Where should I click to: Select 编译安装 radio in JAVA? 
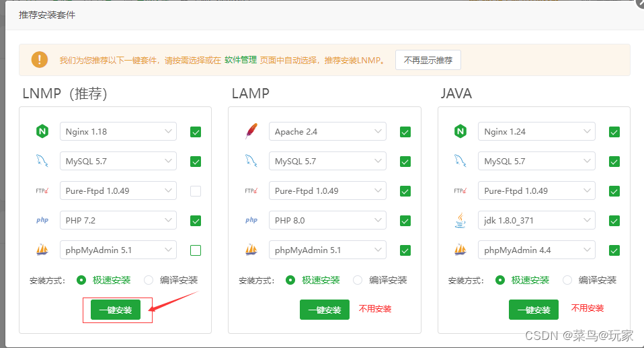pos(567,280)
